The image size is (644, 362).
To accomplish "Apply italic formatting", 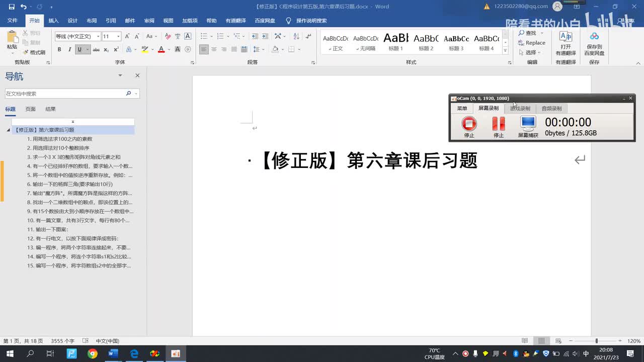I will pyautogui.click(x=69, y=49).
